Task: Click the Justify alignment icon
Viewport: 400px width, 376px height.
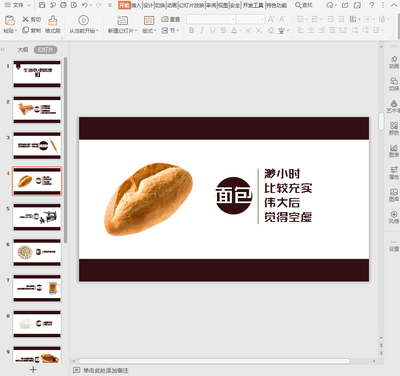Action: tap(332, 30)
